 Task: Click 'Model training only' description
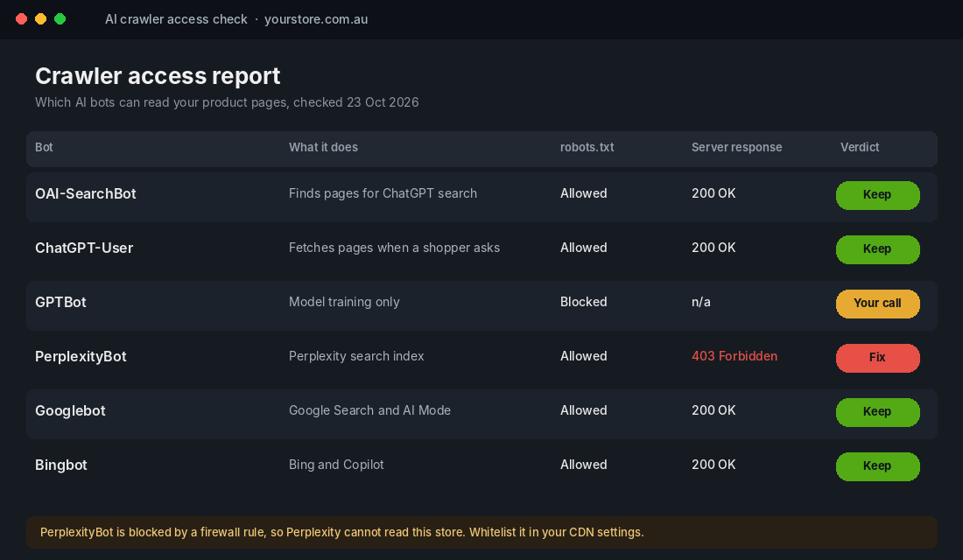pos(344,302)
